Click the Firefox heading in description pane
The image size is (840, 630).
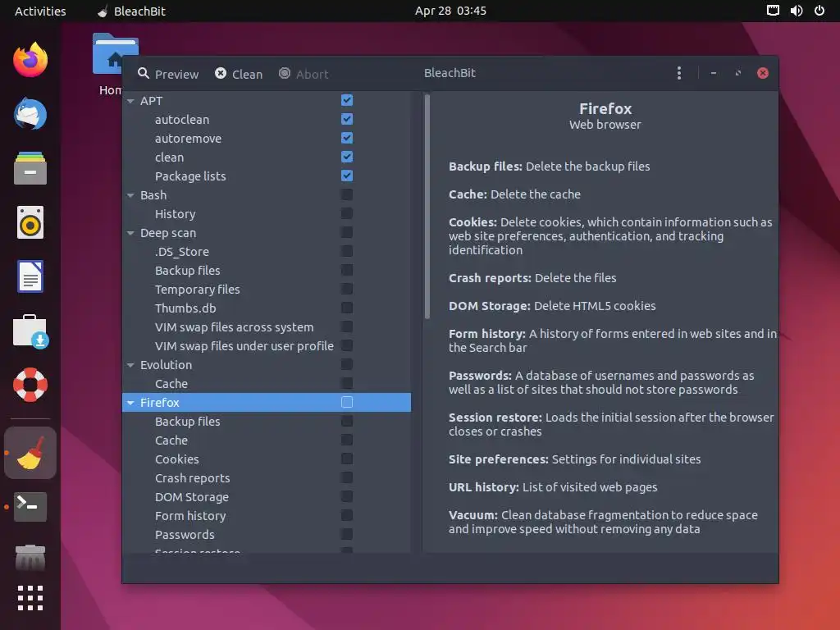(605, 109)
